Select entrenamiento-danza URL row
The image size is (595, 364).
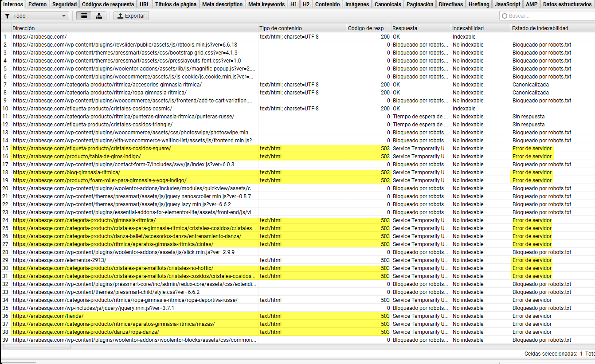[127, 236]
